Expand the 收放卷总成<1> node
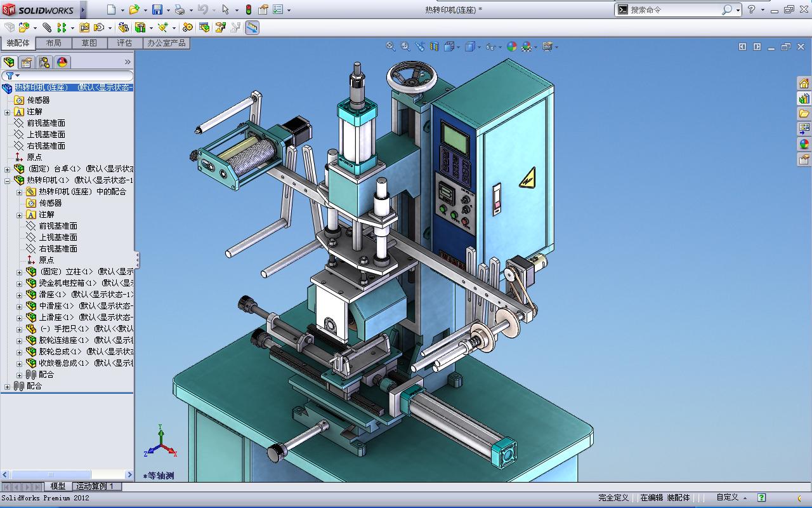Image resolution: width=812 pixels, height=508 pixels. (x=19, y=363)
